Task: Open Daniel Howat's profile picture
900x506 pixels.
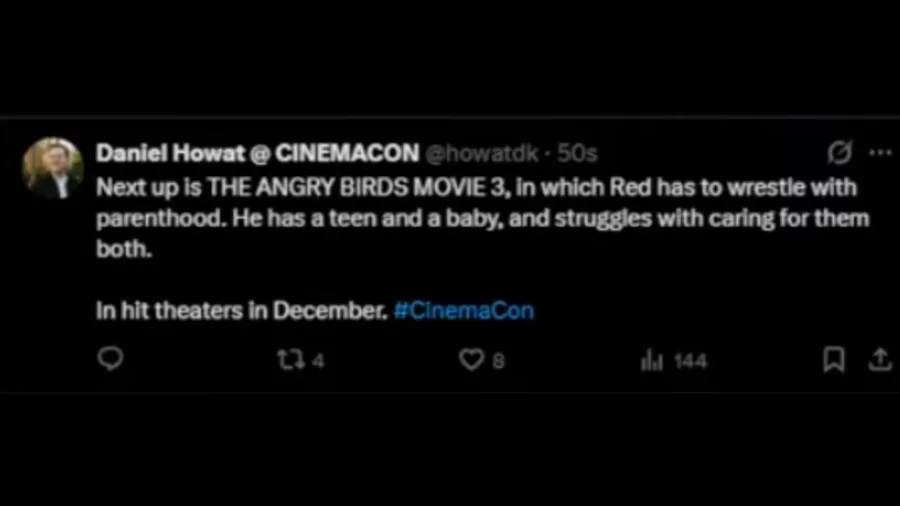Action: click(x=53, y=168)
